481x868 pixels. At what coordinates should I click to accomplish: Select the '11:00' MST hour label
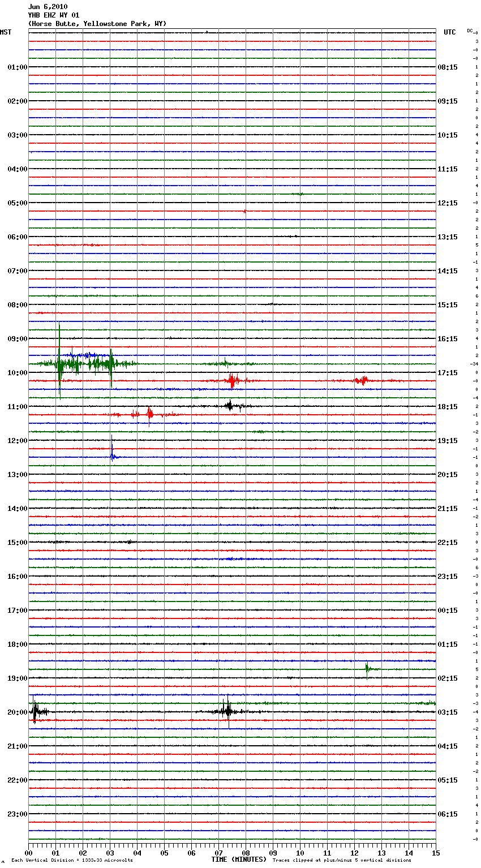(x=17, y=407)
